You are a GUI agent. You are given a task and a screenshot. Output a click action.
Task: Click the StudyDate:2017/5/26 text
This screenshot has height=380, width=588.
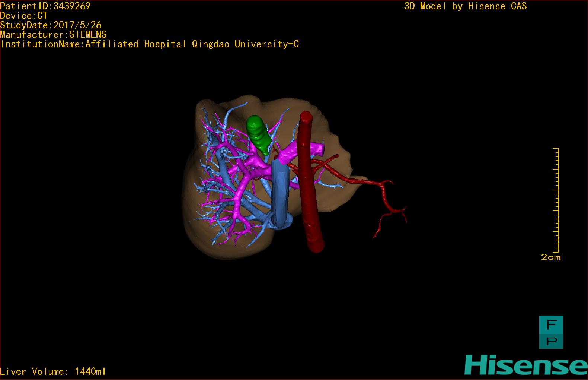coord(51,25)
